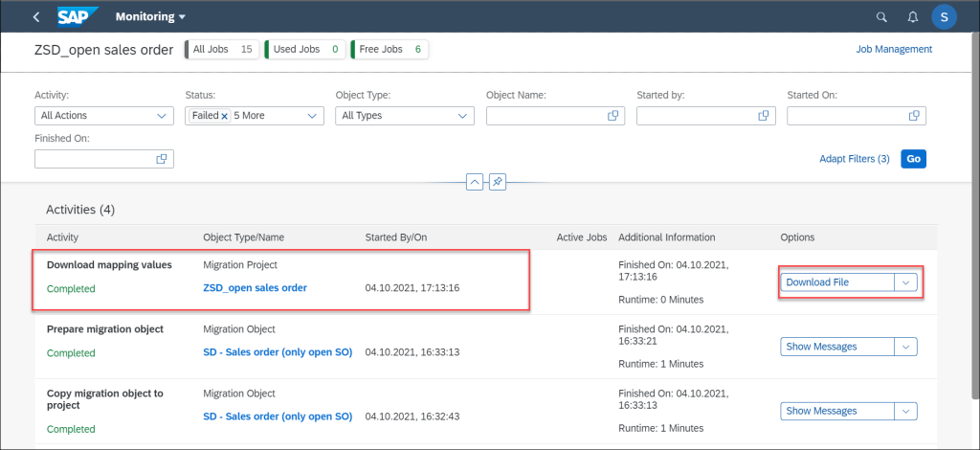Open the search icon in the header
The height and width of the screenshot is (450, 980).
click(x=881, y=17)
